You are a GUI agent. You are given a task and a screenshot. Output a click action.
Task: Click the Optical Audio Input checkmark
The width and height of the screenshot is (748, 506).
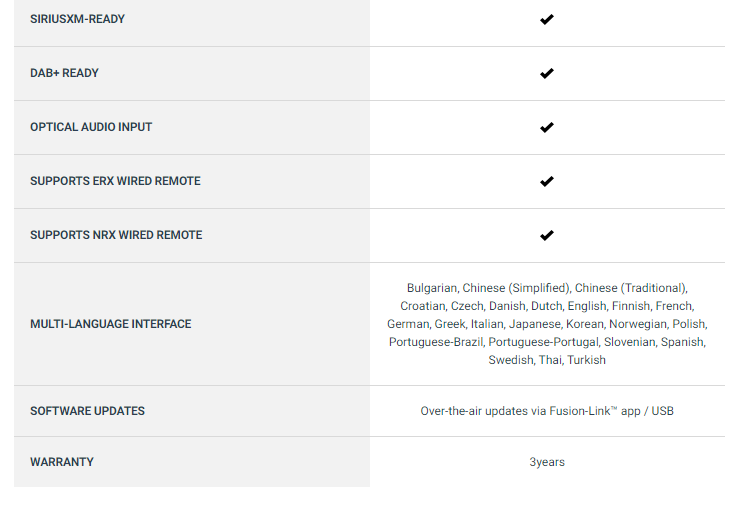pos(546,127)
